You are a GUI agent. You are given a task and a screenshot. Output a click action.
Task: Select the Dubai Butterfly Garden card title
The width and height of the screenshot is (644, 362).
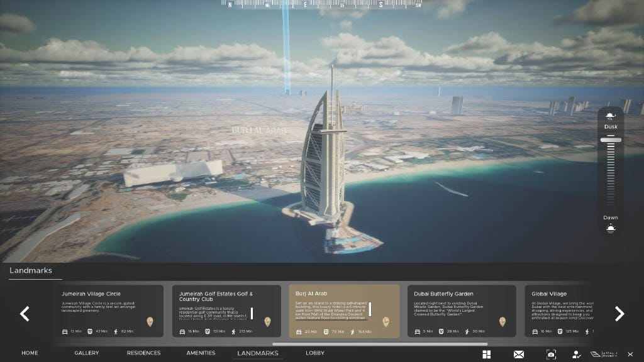coord(443,293)
